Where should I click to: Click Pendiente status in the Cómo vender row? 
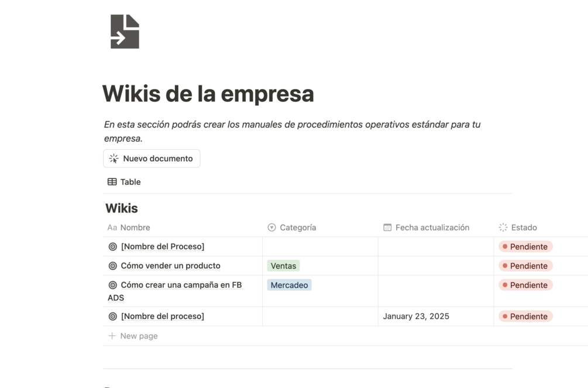[525, 266]
